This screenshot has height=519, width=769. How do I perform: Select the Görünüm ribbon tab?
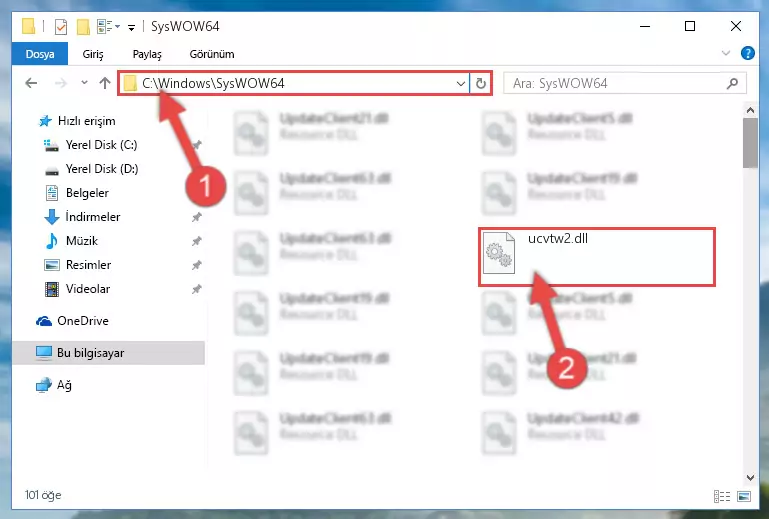coord(212,54)
